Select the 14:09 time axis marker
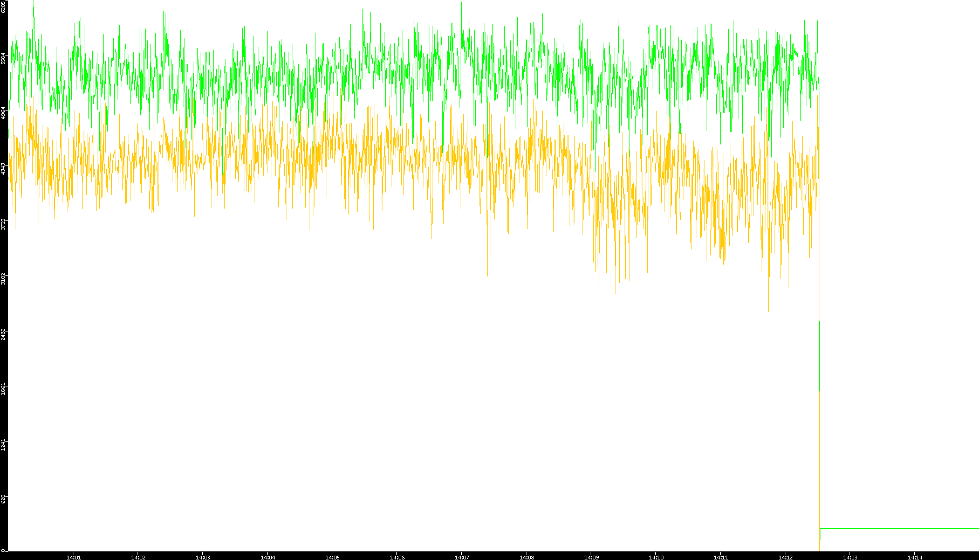This screenshot has width=979, height=560. click(591, 557)
